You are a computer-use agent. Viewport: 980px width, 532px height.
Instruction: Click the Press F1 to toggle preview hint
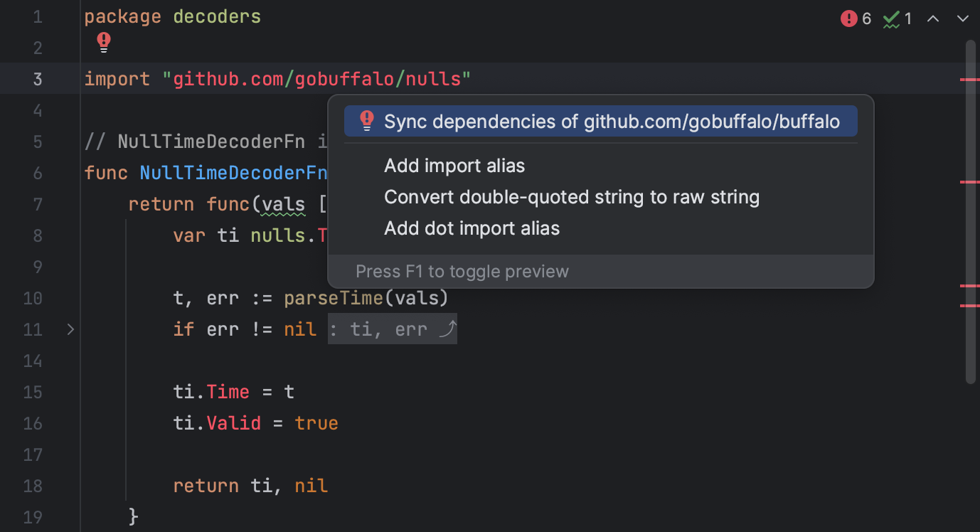[x=462, y=272]
